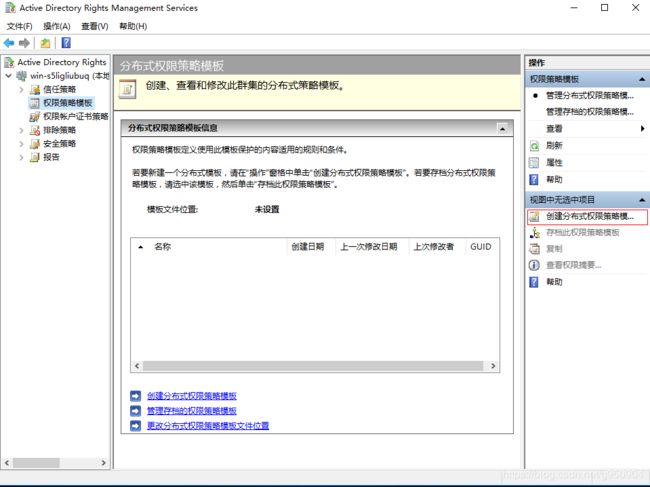Click the template list horizontal scrollbar

click(x=313, y=366)
